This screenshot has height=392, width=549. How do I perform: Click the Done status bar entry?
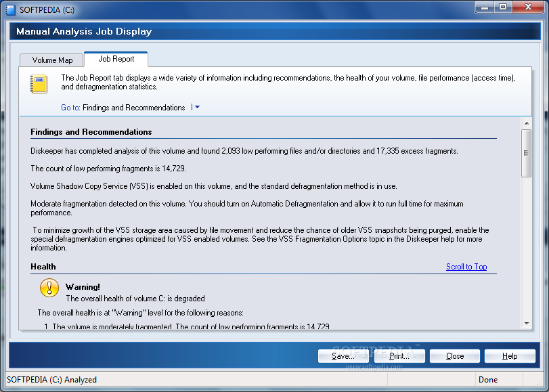(x=488, y=380)
